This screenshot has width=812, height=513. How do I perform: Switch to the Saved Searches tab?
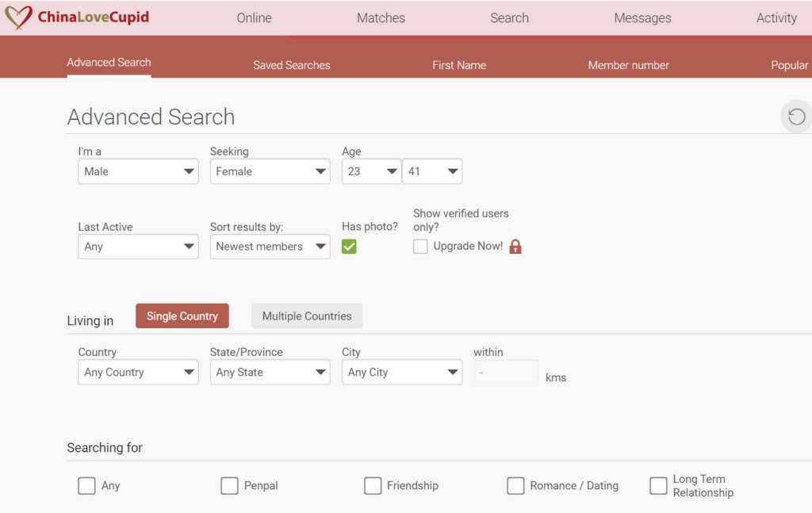click(x=292, y=65)
